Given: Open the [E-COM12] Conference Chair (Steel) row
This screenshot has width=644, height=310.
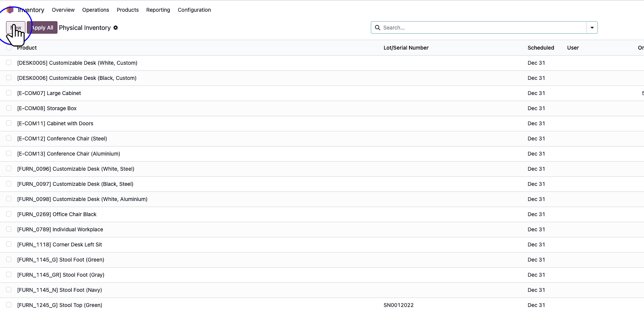Looking at the screenshot, I should point(322,139).
